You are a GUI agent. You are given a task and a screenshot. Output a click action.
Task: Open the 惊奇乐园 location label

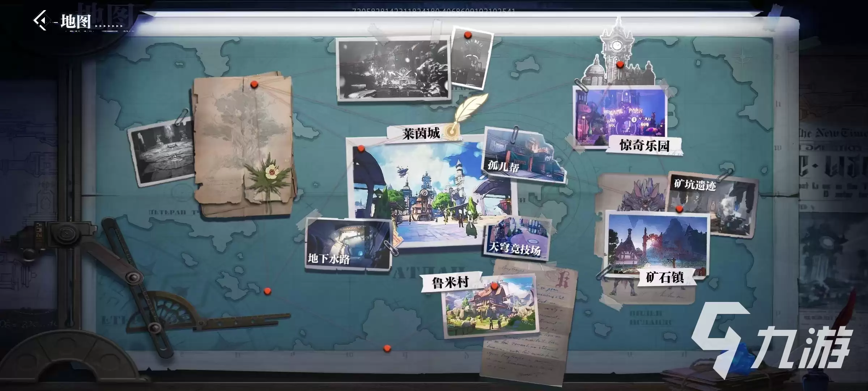(644, 145)
